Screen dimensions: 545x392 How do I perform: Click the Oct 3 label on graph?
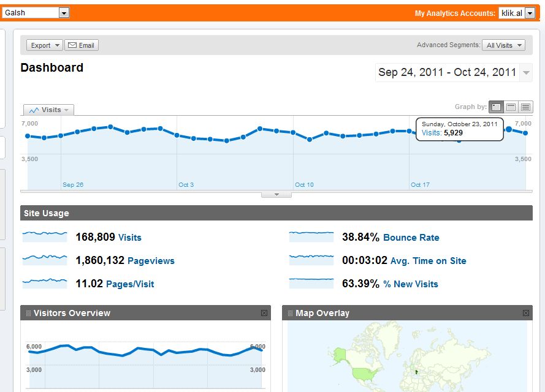tap(186, 185)
